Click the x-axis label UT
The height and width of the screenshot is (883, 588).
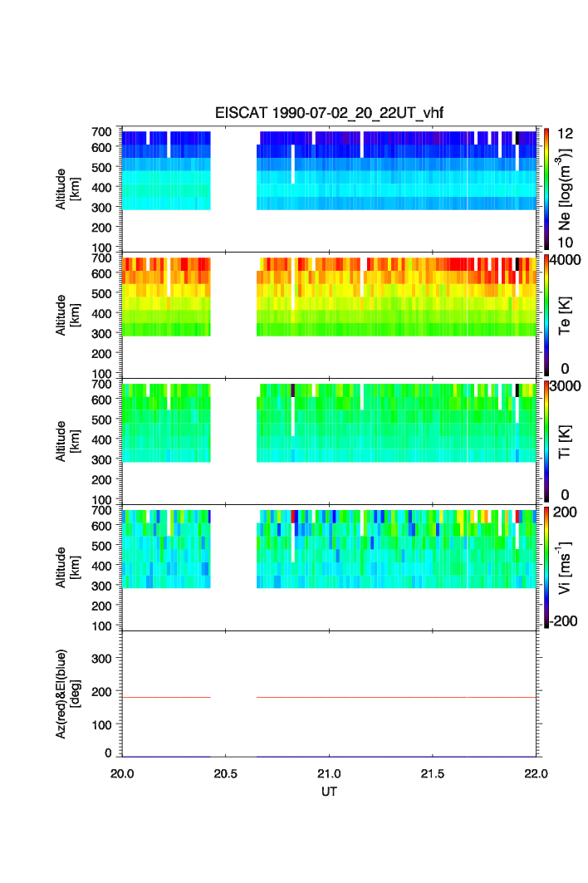point(329,792)
